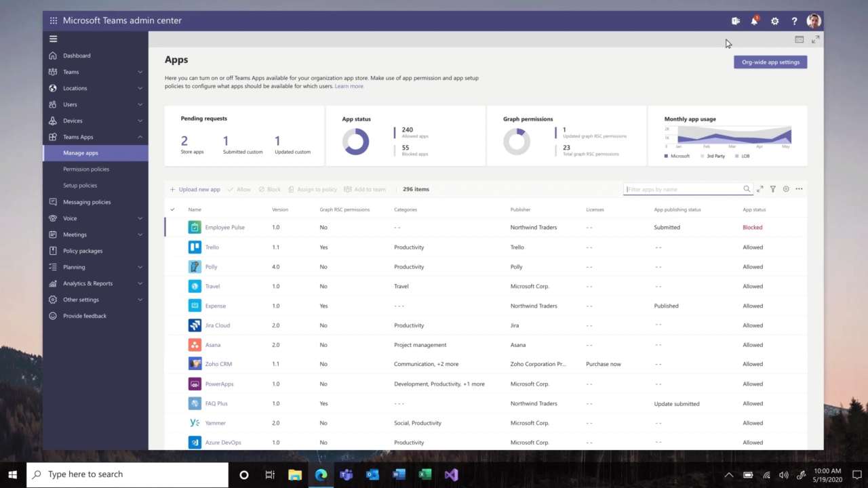Go to Setup policies
The height and width of the screenshot is (488, 868).
pos(80,186)
